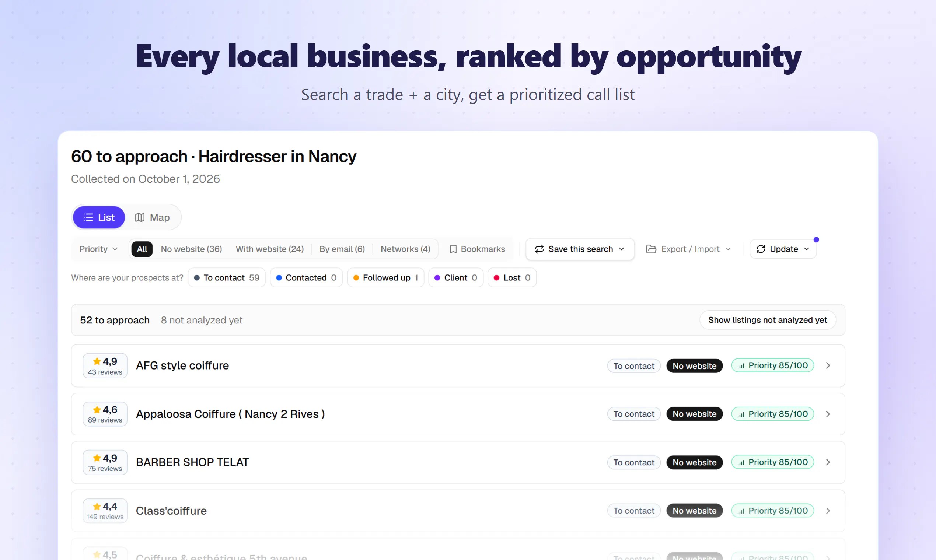Click To contact status on Class'coiffure
936x560 pixels.
[634, 511]
